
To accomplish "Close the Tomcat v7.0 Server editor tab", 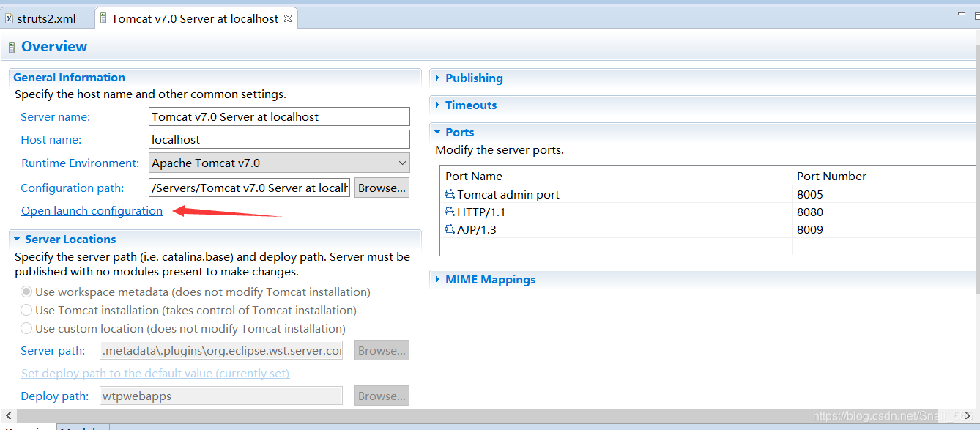I will coord(288,18).
